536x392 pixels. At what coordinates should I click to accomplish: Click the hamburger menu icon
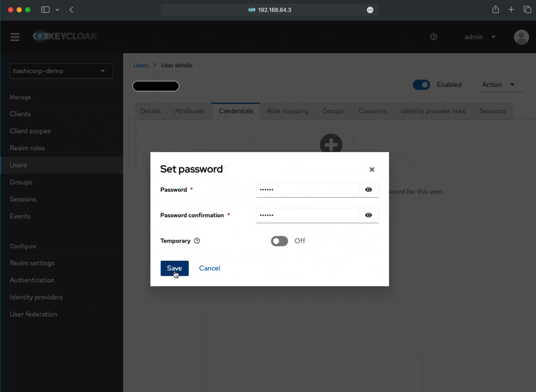tap(15, 37)
